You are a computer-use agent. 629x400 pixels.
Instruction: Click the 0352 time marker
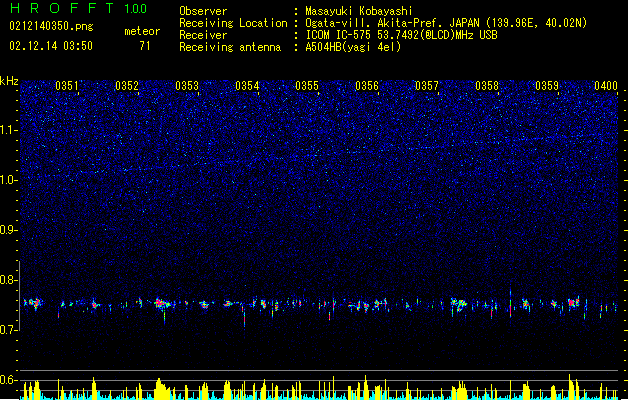tap(127, 86)
